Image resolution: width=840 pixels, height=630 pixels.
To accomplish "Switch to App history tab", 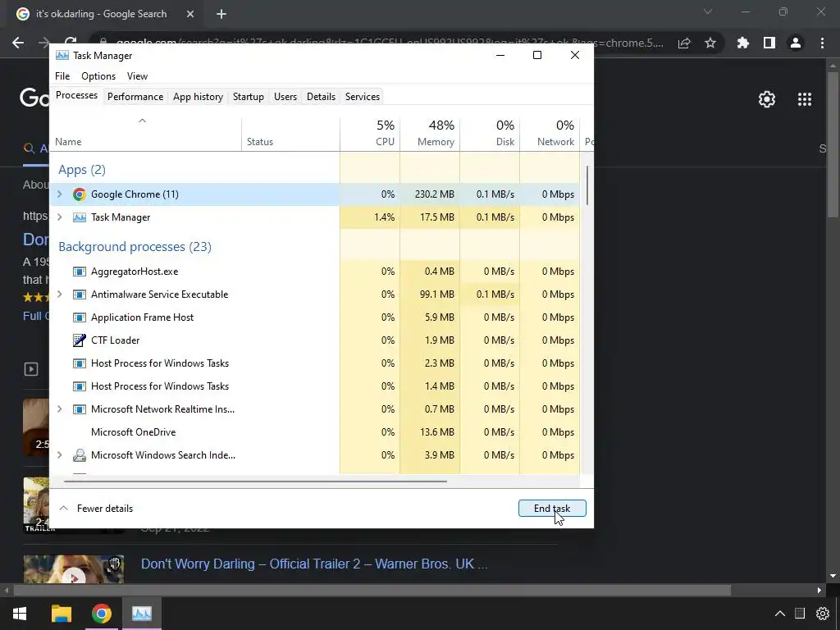I will pos(198,97).
